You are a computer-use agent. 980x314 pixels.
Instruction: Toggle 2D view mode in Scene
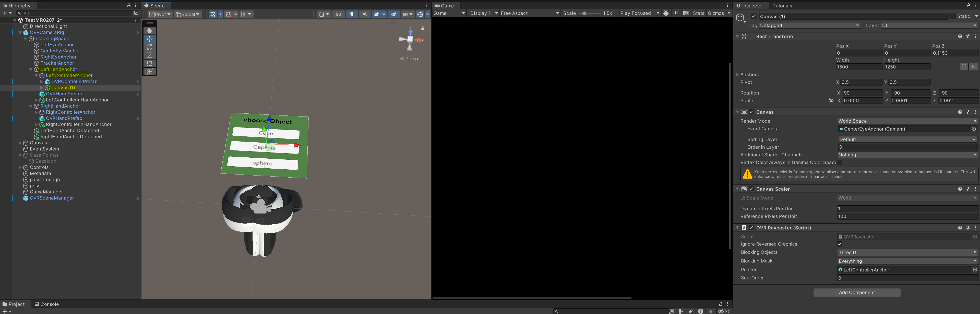pyautogui.click(x=338, y=14)
